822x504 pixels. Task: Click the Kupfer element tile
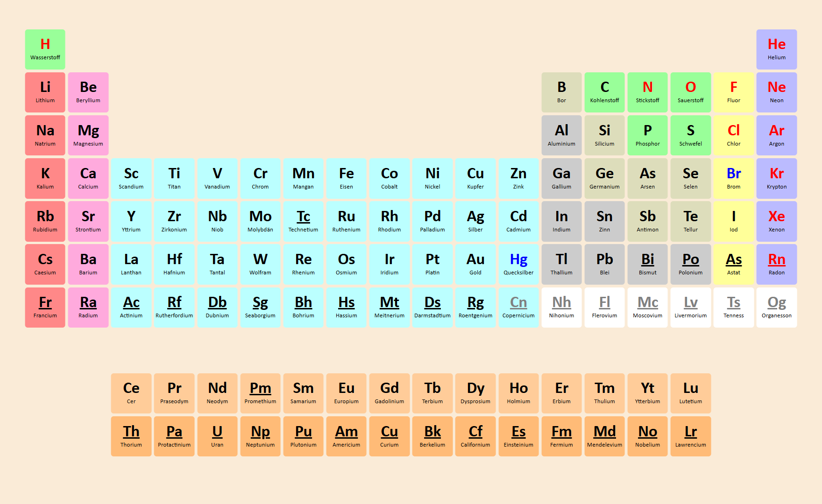point(475,178)
